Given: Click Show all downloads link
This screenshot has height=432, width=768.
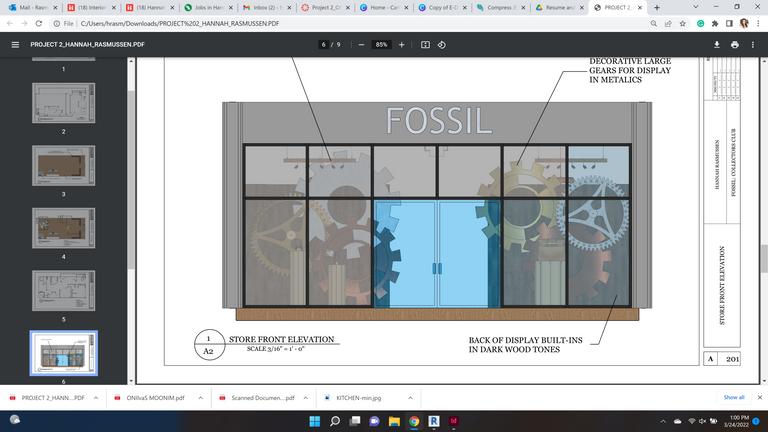Looking at the screenshot, I should (x=734, y=397).
